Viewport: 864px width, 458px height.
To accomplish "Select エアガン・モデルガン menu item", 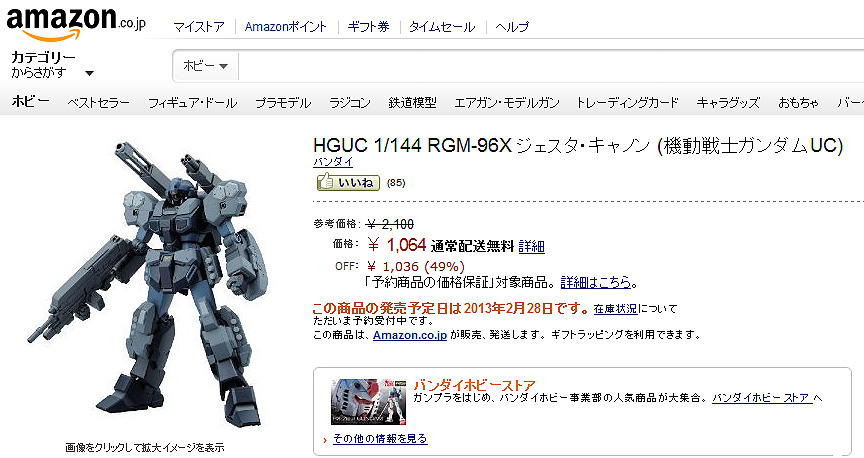I will coord(506,103).
